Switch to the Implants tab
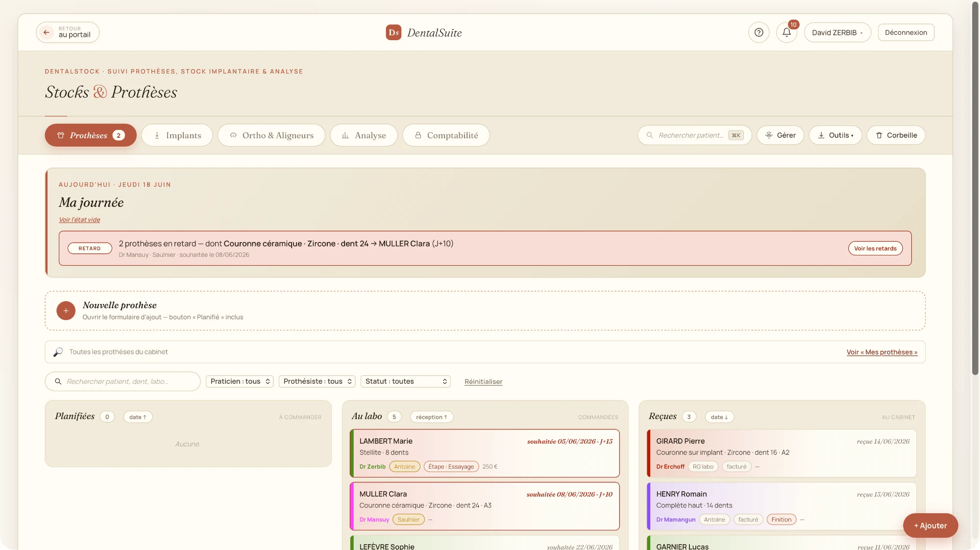980x550 pixels. pyautogui.click(x=177, y=135)
